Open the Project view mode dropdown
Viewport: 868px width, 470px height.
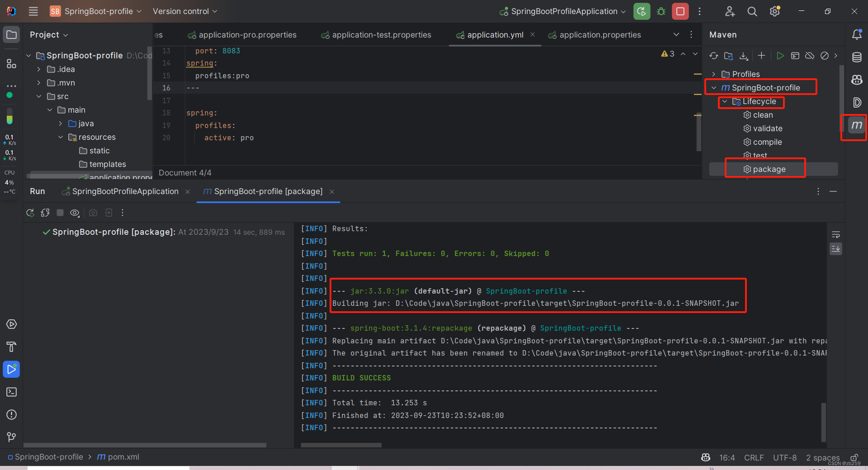point(49,35)
